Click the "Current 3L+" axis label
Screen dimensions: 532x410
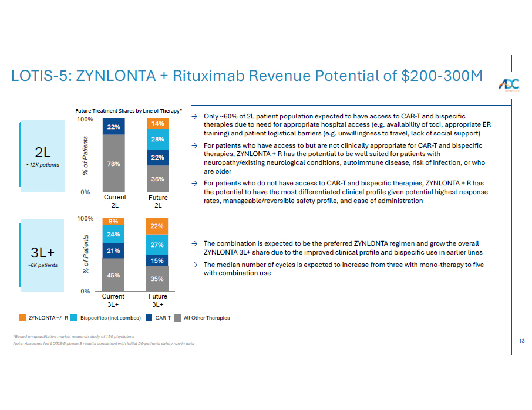pos(113,300)
